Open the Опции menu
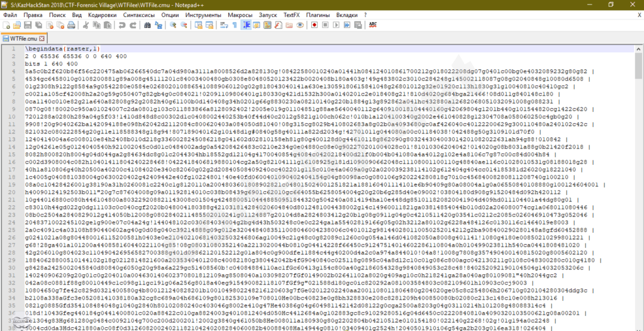Screen dimensions: 644x331 pos(170,15)
